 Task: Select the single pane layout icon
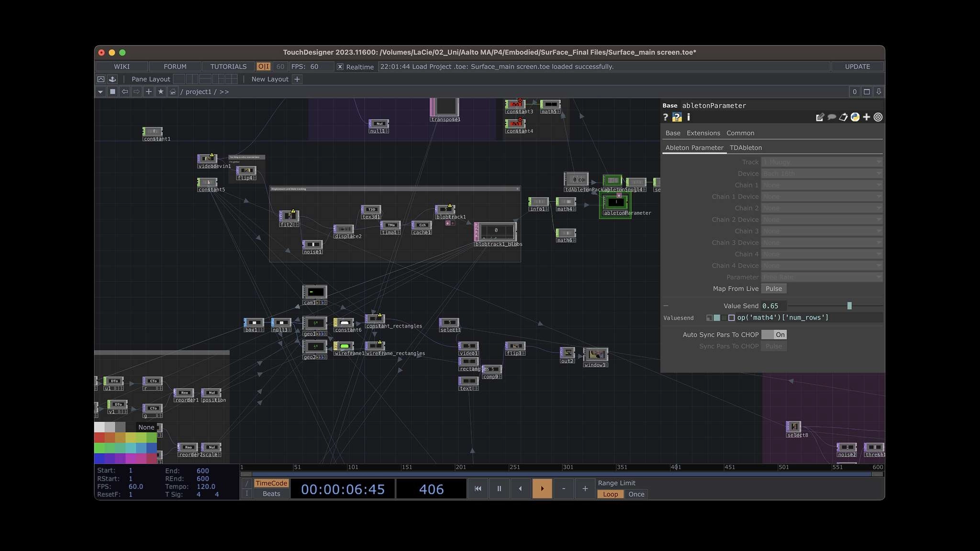tap(179, 79)
